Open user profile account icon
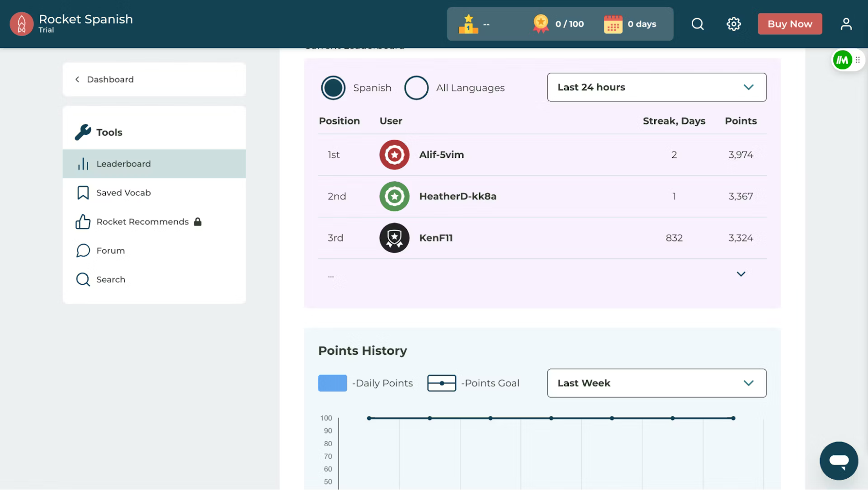 (846, 24)
